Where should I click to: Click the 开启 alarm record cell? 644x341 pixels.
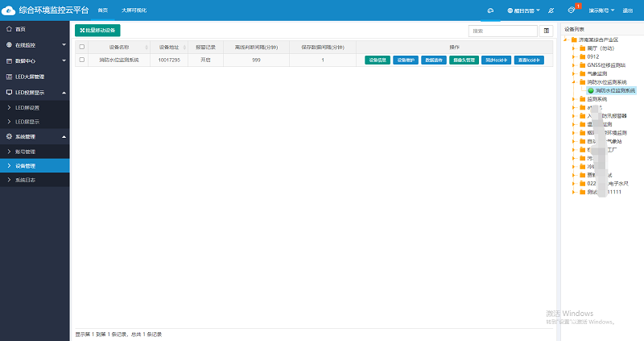tap(205, 60)
